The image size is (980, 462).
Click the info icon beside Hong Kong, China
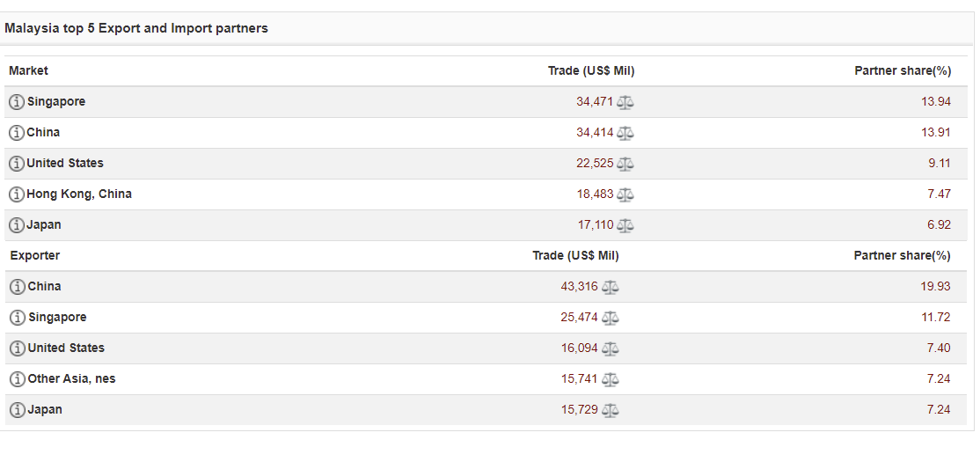17,194
